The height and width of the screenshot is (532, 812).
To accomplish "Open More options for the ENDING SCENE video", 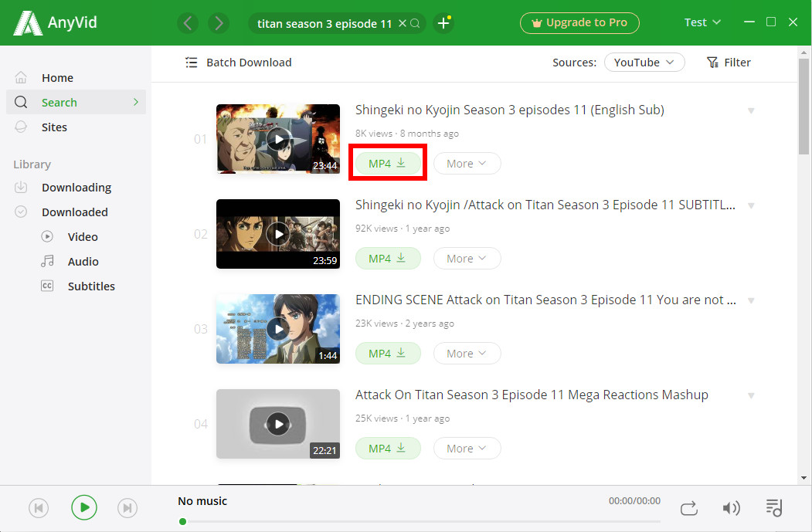I will coord(467,354).
